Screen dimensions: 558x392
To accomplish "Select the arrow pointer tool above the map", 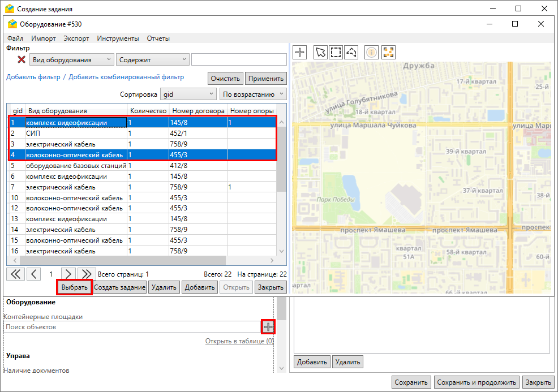I will tap(320, 53).
